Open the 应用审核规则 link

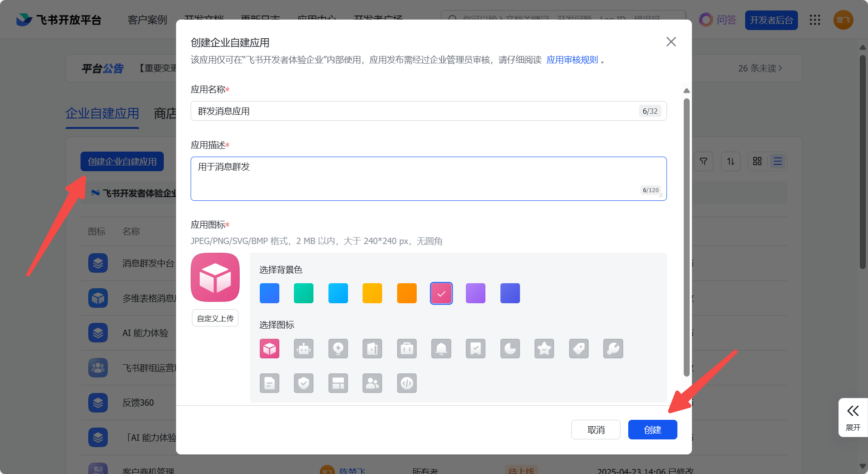(572, 60)
